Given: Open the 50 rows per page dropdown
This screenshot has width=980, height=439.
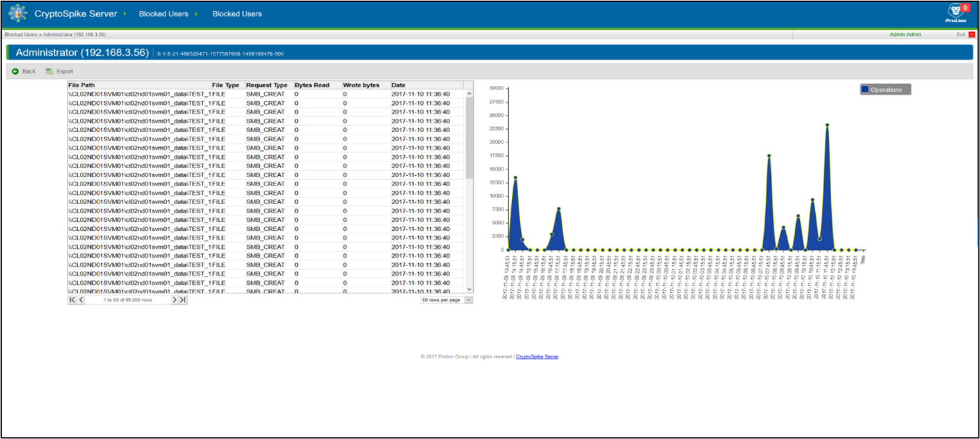Looking at the screenshot, I should pos(446,300).
